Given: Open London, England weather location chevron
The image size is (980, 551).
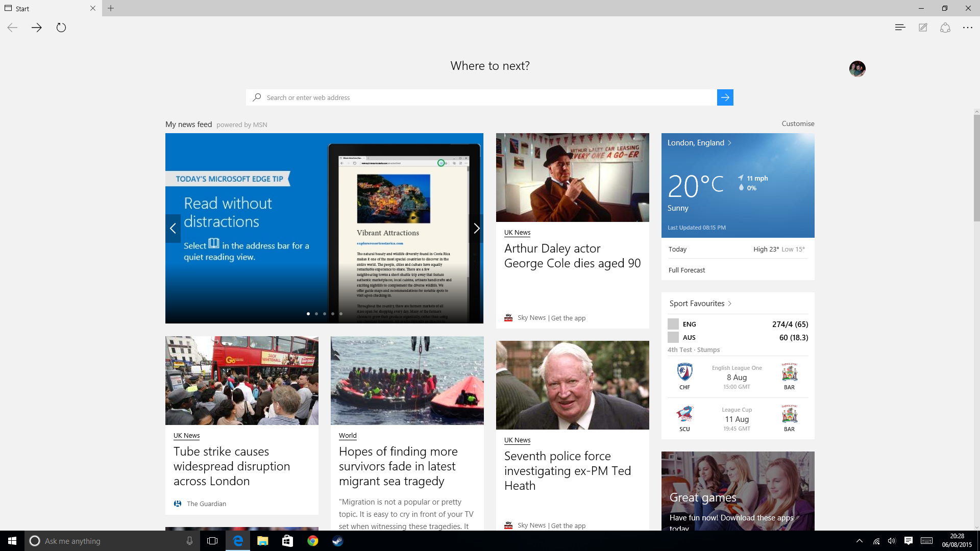Looking at the screenshot, I should pos(729,143).
